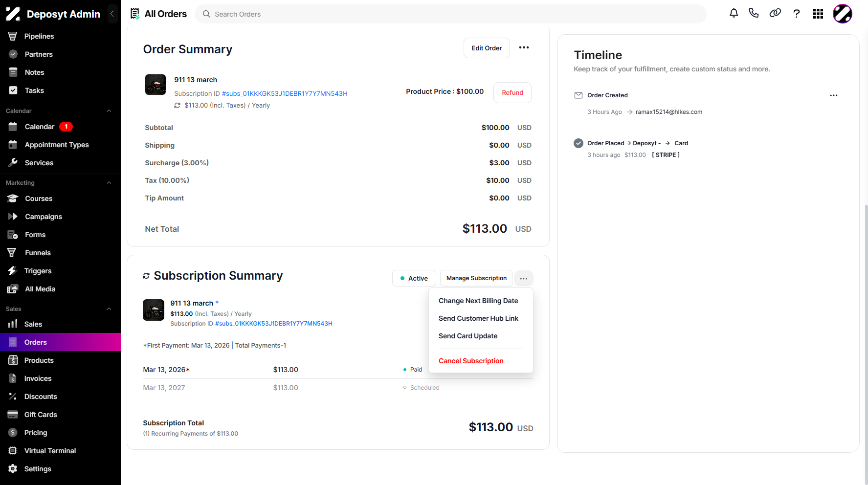Image resolution: width=868 pixels, height=485 pixels.
Task: Click the Search Orders field
Action: click(x=450, y=14)
